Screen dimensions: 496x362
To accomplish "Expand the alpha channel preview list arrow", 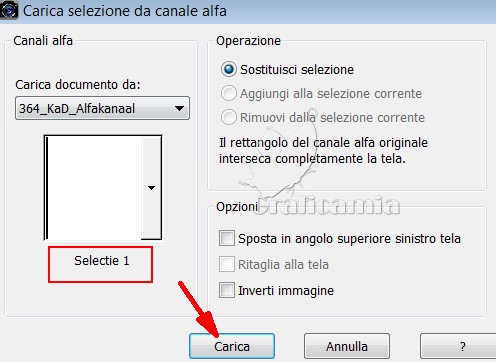I will (x=151, y=188).
